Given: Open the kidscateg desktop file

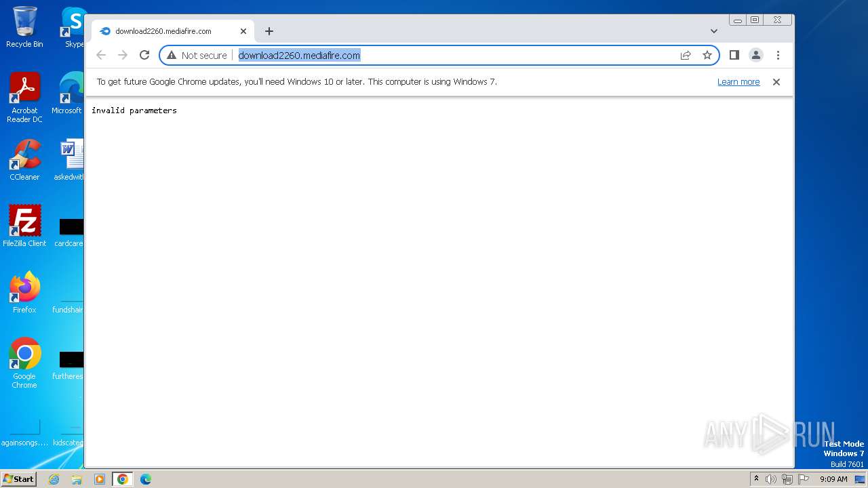Looking at the screenshot, I should 68,434.
